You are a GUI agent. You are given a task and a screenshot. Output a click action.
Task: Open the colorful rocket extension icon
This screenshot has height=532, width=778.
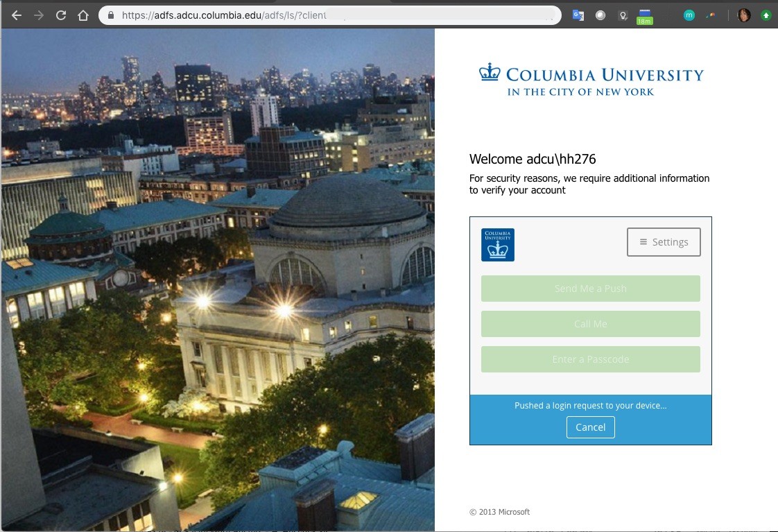click(x=711, y=15)
